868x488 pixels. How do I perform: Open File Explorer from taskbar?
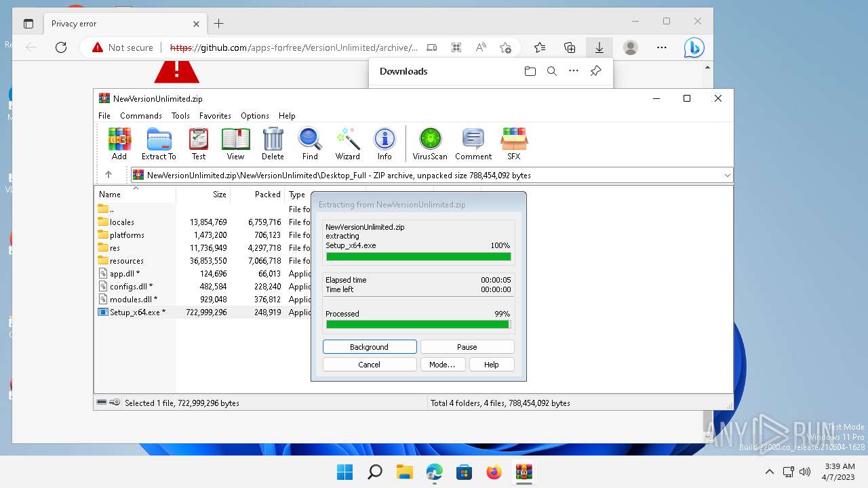(x=405, y=472)
